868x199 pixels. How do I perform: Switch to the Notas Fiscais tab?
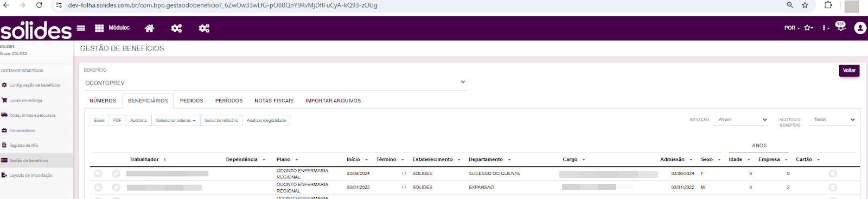(274, 101)
